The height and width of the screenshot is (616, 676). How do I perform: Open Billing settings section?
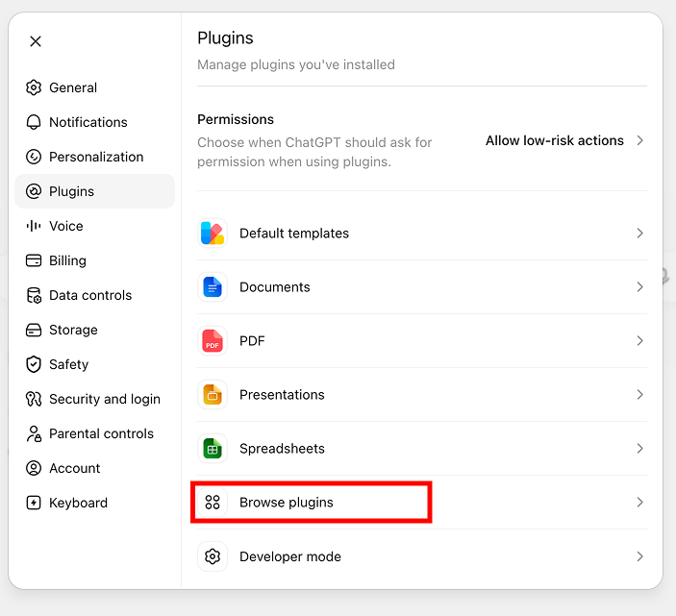(x=95, y=260)
